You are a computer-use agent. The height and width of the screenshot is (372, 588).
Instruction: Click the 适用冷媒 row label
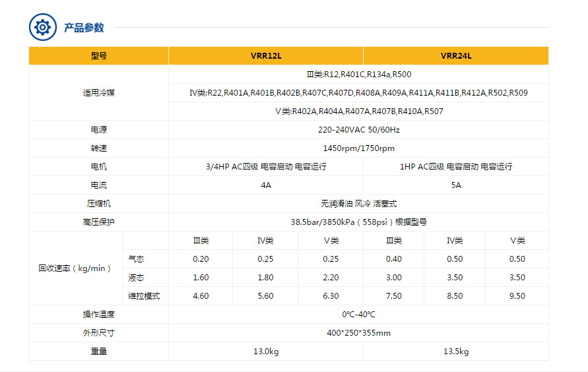(x=98, y=92)
